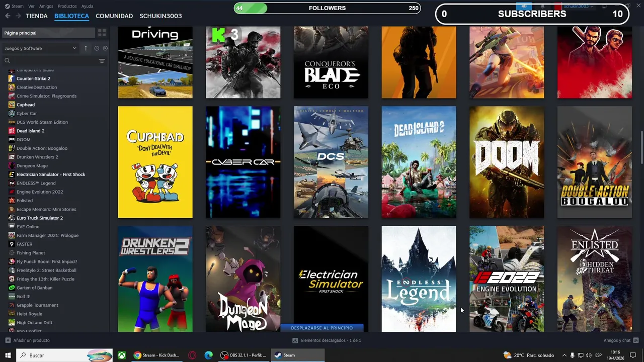
Task: Switch to grid collections view icon
Action: [x=102, y=33]
